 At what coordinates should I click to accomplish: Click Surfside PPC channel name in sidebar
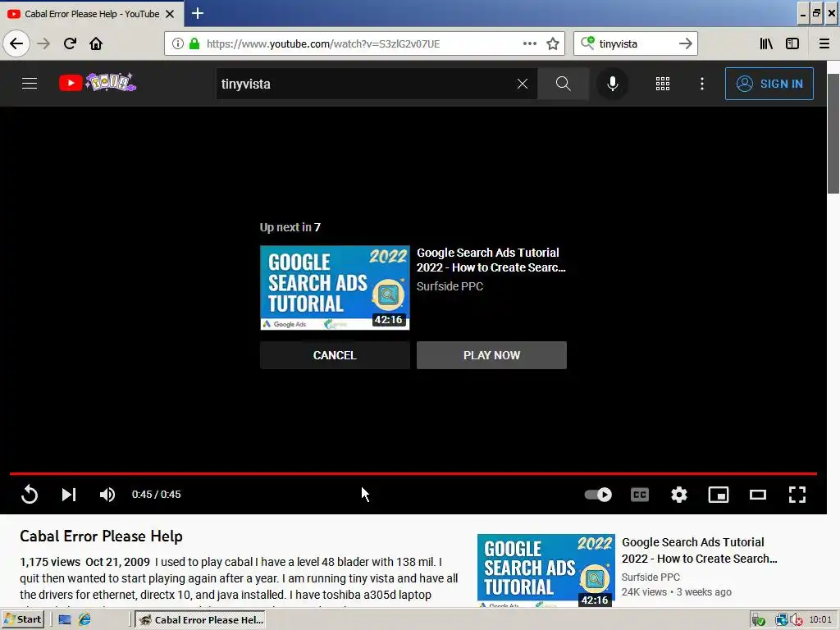click(651, 577)
